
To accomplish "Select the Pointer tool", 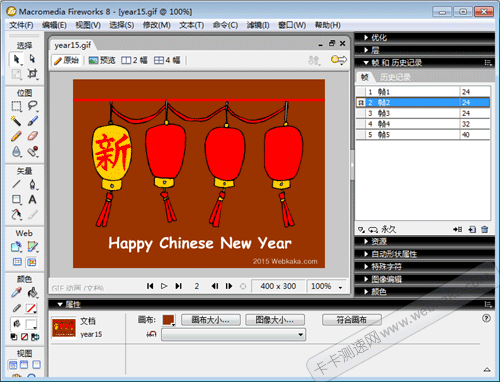I will pos(16,59).
